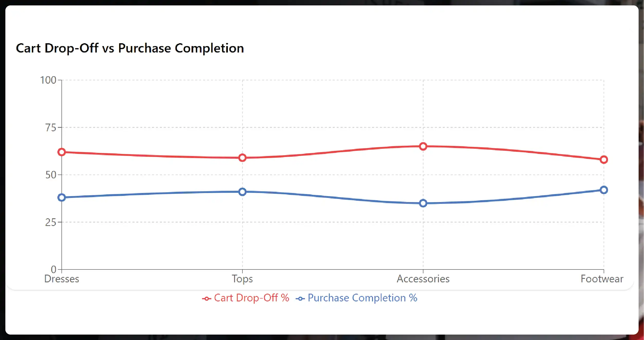
Task: Click the blue Purchase Completion legend marker icon
Action: [300, 299]
